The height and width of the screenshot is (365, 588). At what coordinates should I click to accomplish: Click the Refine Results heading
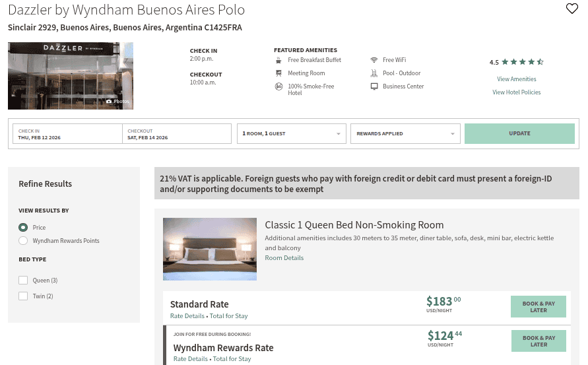46,183
